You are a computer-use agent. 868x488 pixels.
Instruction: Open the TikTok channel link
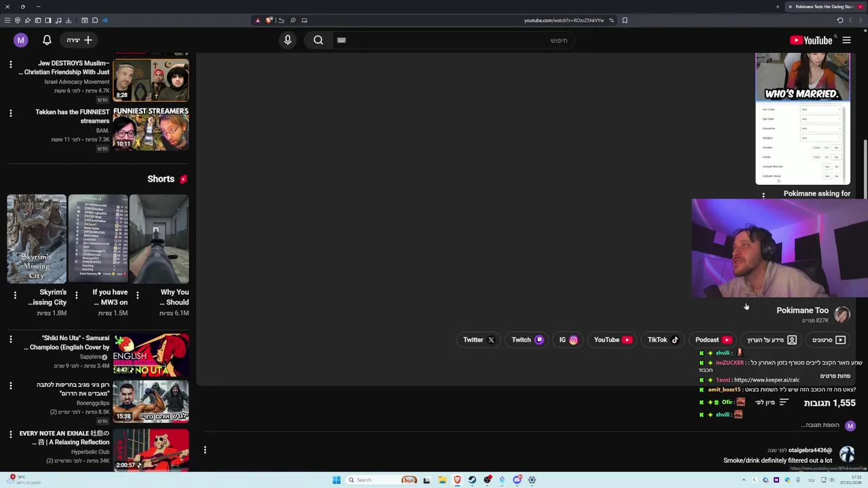click(663, 340)
